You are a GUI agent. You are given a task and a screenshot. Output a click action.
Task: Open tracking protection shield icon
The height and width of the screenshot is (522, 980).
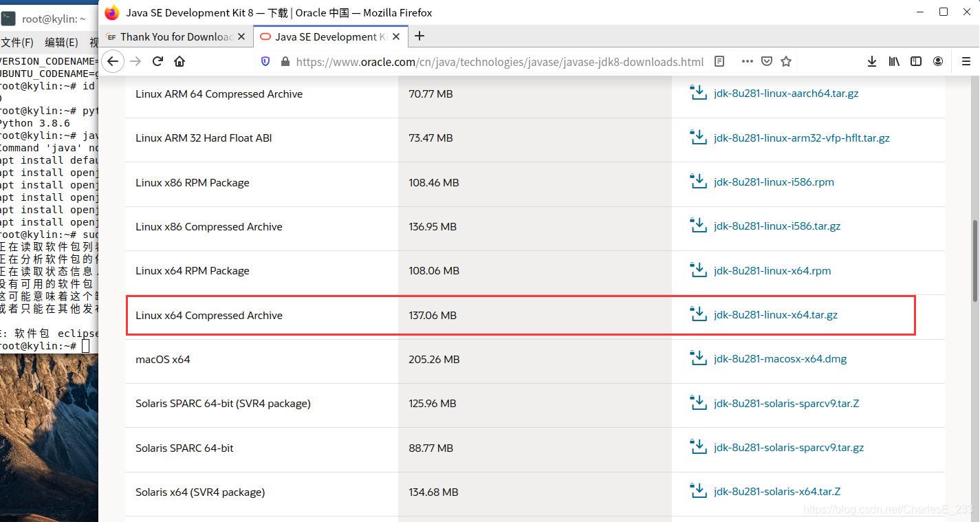(x=266, y=61)
